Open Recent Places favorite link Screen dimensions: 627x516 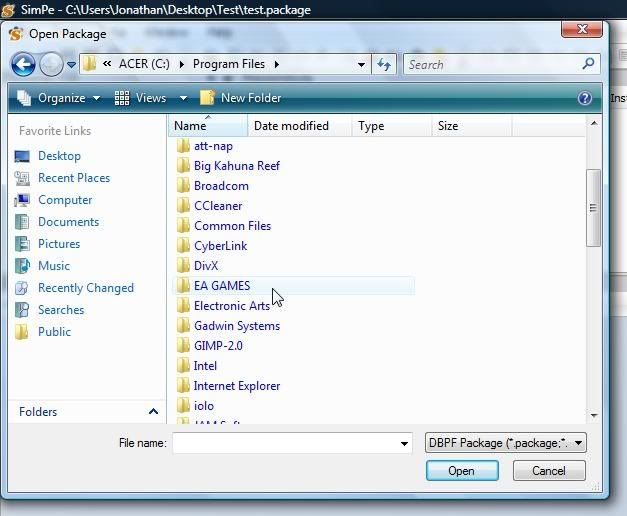74,178
